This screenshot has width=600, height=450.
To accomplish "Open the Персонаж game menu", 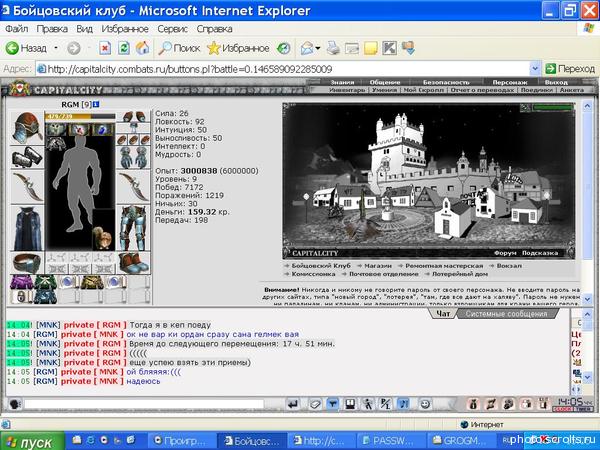I will [510, 82].
